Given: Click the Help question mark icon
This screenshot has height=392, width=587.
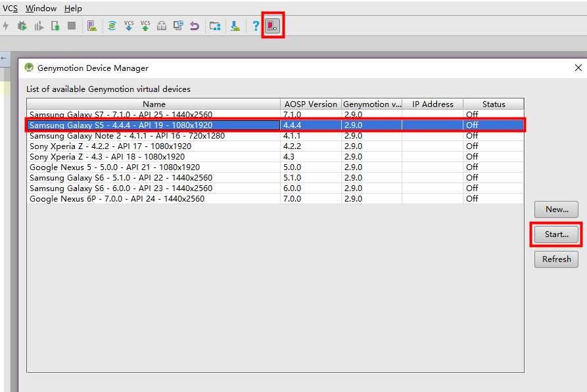Looking at the screenshot, I should 256,26.
